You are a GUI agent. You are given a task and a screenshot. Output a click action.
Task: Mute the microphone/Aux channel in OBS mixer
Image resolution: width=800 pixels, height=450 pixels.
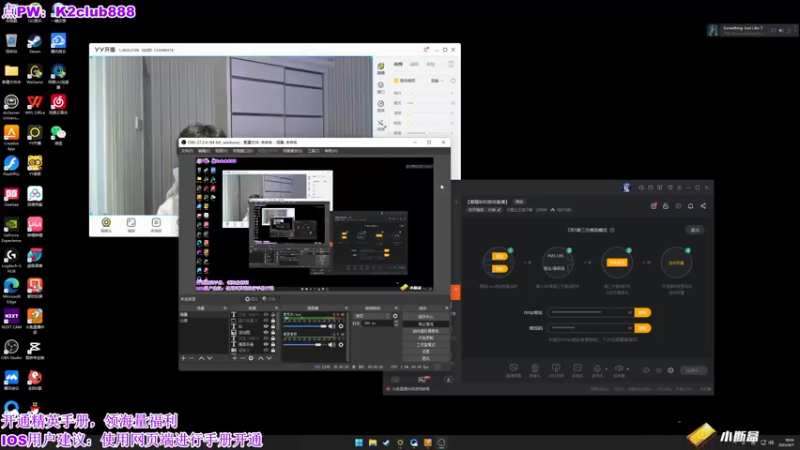point(332,326)
